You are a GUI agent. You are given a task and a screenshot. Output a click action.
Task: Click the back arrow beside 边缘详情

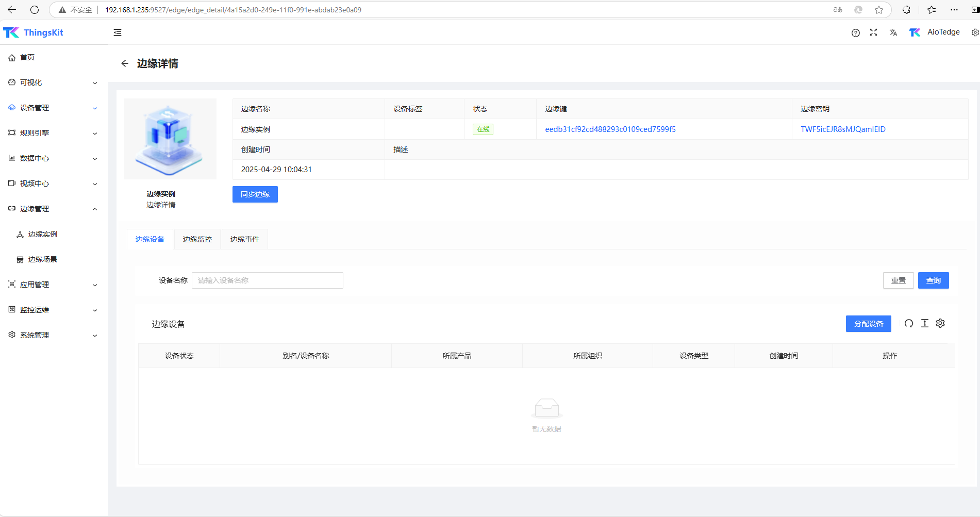click(x=125, y=63)
